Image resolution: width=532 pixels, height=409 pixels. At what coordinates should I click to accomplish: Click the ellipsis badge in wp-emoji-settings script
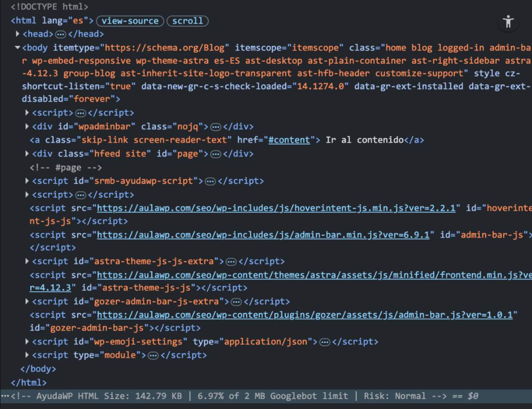[x=325, y=342]
